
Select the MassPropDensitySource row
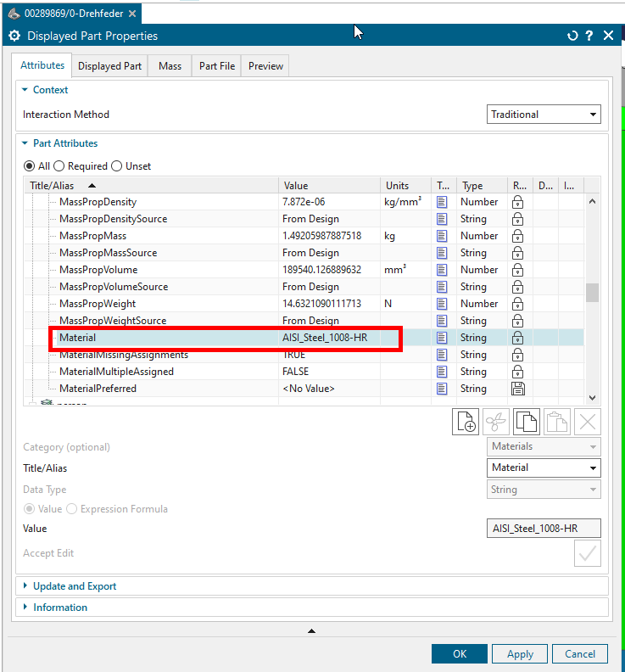click(x=304, y=219)
